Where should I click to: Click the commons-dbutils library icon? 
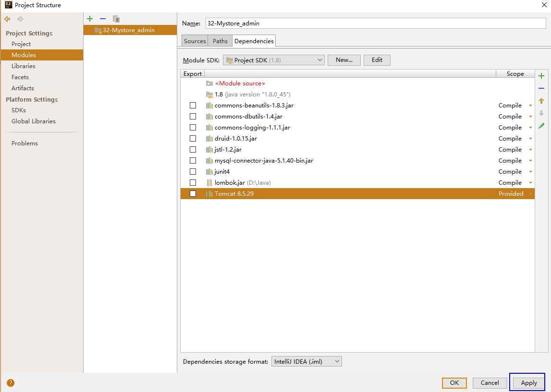tap(209, 117)
